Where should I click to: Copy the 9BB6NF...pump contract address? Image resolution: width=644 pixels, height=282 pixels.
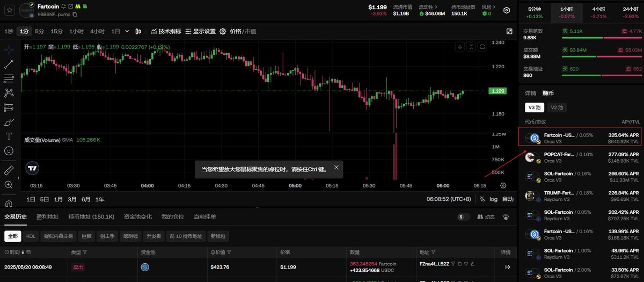(75, 15)
